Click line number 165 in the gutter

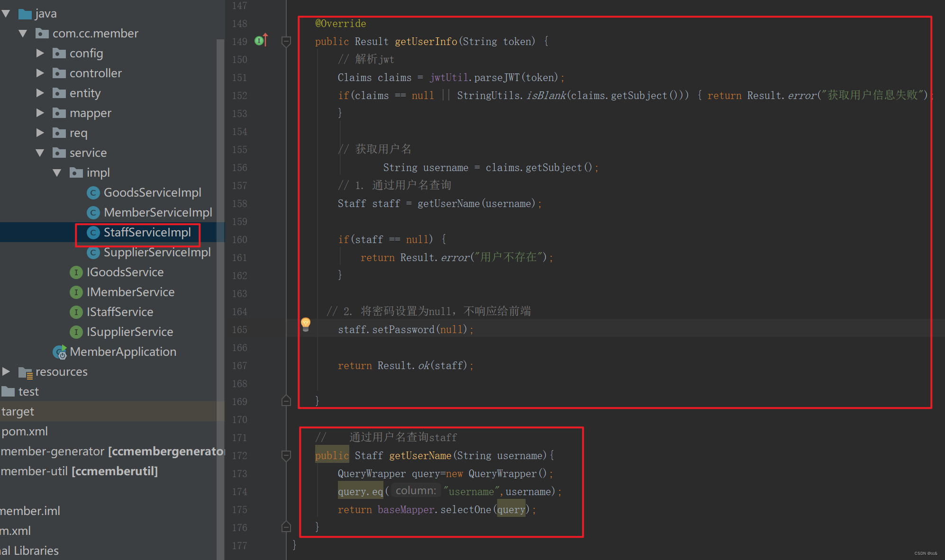click(239, 330)
